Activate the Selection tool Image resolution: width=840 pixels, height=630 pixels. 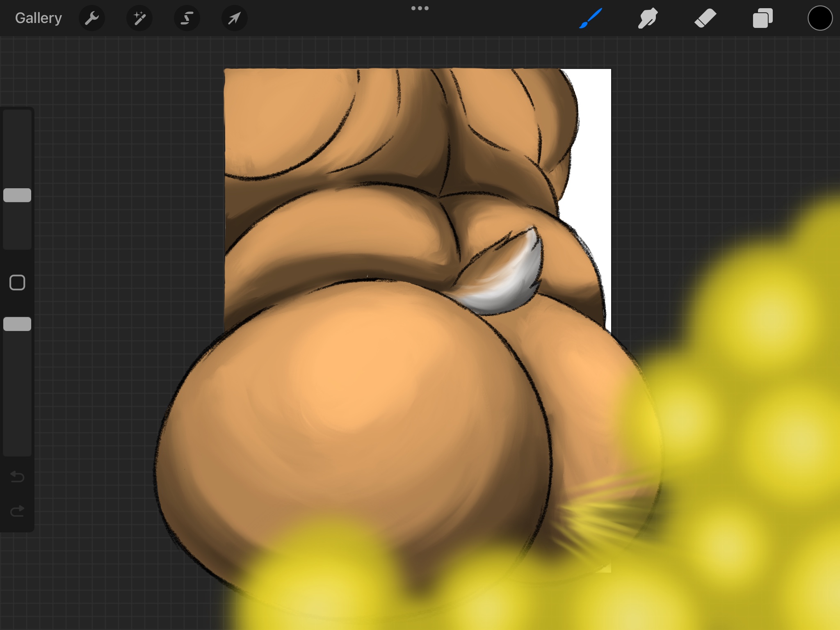pyautogui.click(x=187, y=18)
